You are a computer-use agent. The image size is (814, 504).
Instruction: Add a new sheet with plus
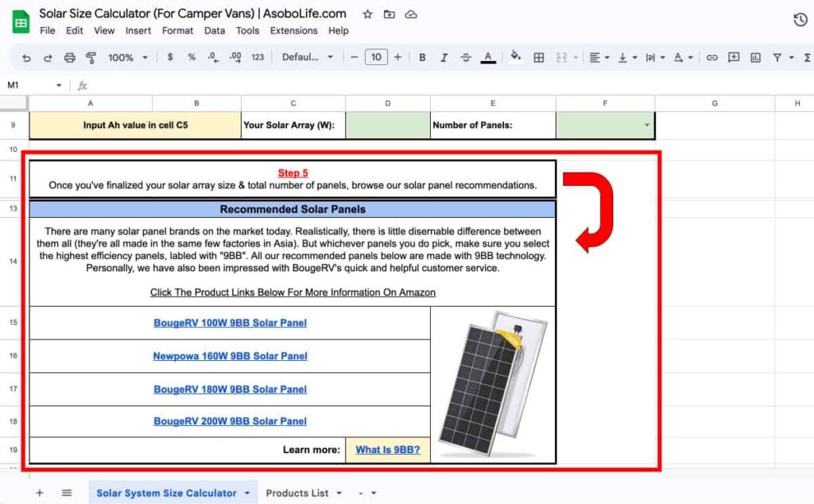point(40,493)
